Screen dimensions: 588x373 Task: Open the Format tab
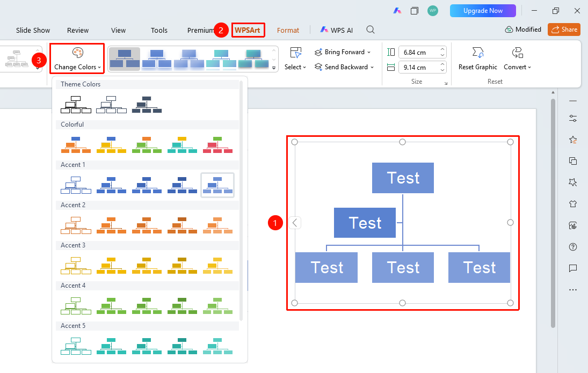click(288, 31)
